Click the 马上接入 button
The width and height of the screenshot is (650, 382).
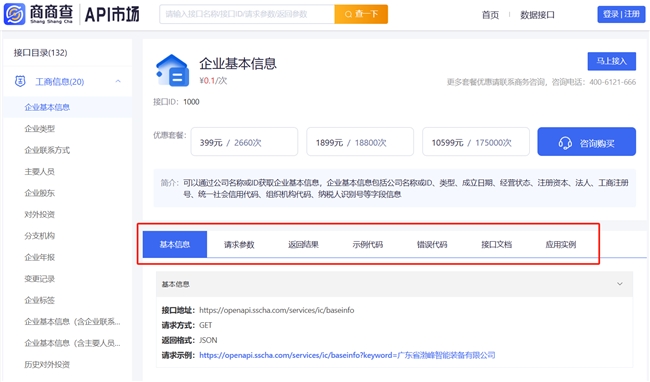(611, 61)
